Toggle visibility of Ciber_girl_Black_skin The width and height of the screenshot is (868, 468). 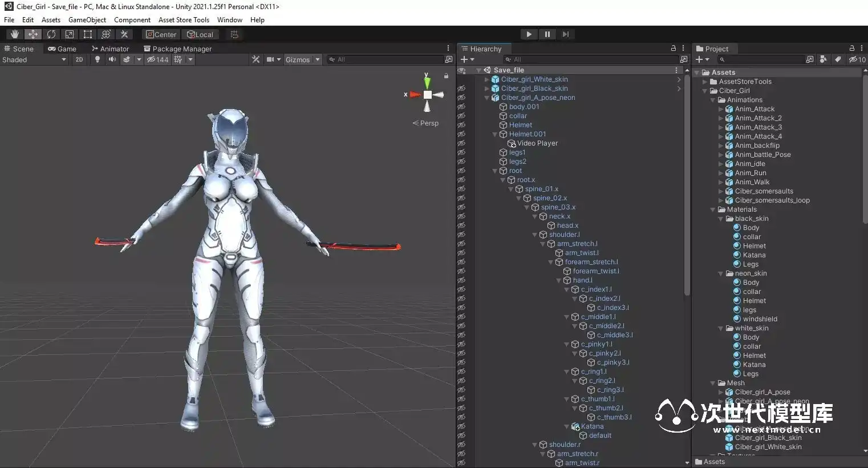(x=461, y=88)
